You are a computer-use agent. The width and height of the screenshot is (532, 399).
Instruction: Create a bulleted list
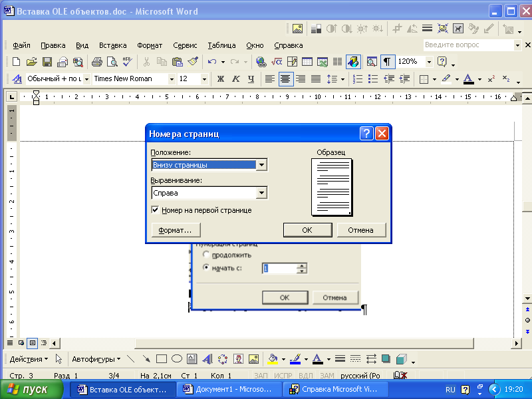373,79
